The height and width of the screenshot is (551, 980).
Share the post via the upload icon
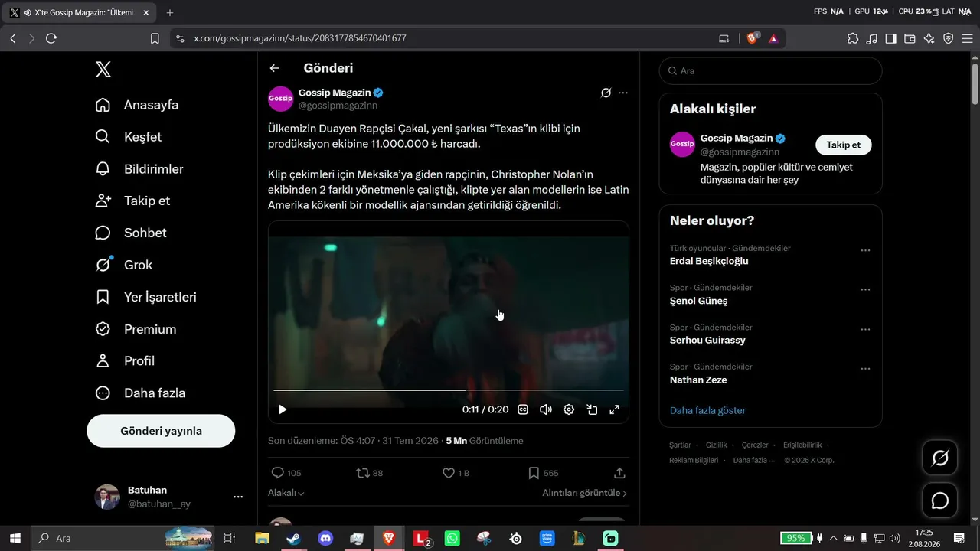pos(620,473)
